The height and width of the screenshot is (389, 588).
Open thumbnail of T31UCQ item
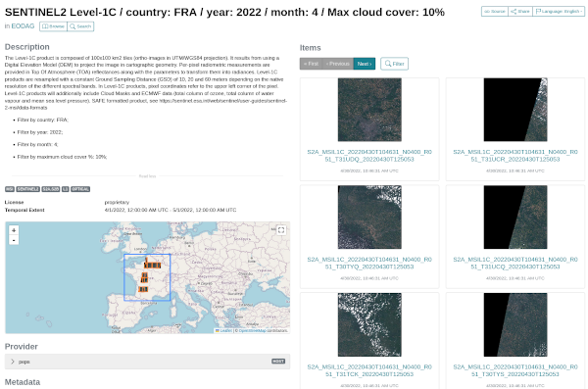point(515,217)
